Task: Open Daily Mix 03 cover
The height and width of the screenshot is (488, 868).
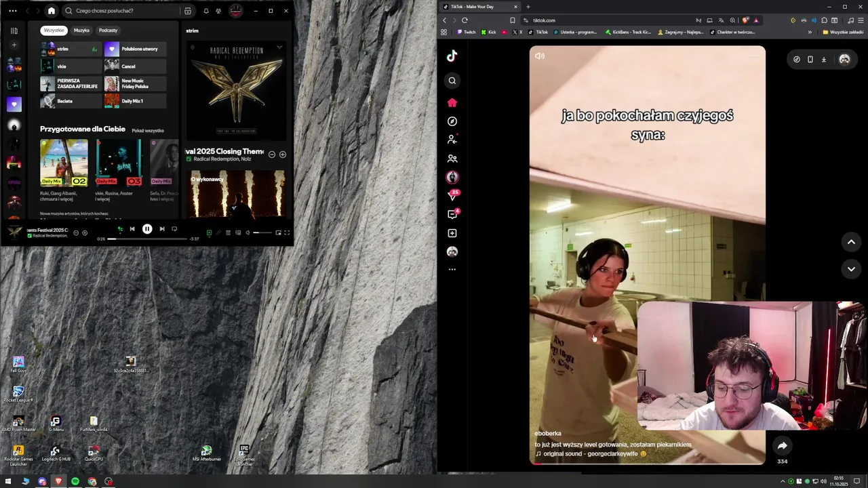Action: click(x=119, y=163)
